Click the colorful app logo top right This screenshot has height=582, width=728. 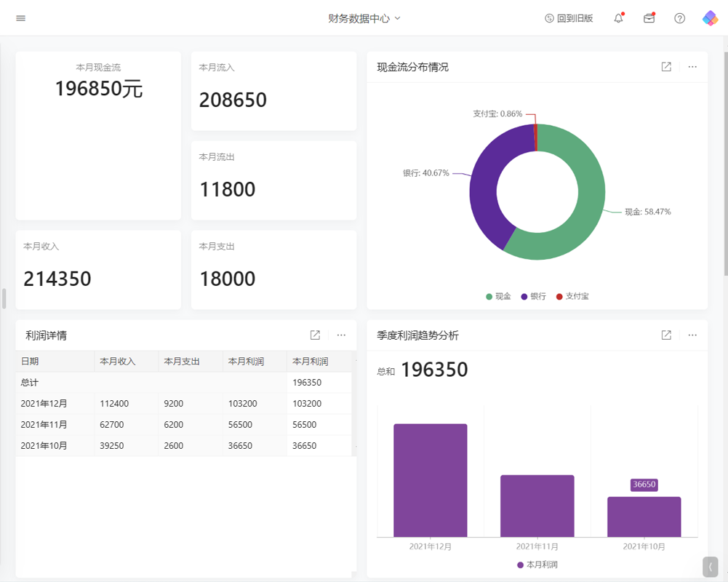710,17
